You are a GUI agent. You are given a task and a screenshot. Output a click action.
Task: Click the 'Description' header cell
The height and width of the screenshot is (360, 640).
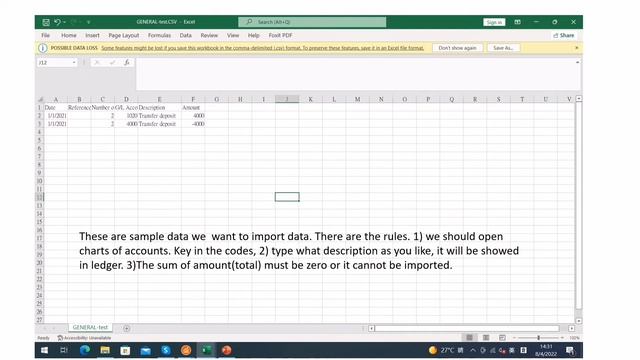pos(160,107)
